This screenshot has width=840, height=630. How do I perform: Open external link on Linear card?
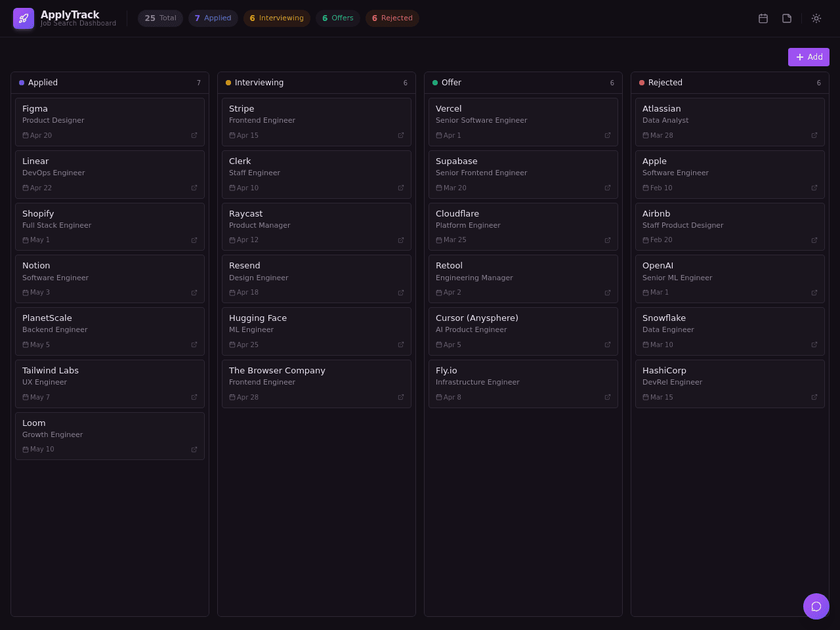click(194, 188)
